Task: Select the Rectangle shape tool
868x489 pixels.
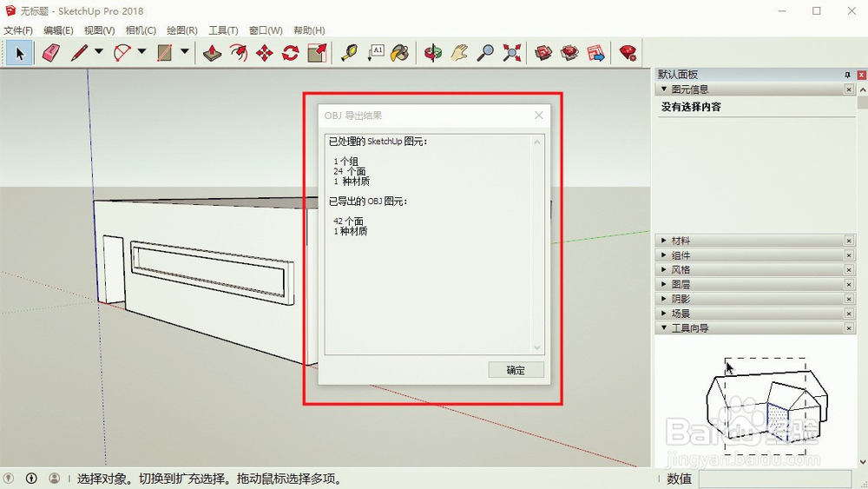Action: [164, 53]
